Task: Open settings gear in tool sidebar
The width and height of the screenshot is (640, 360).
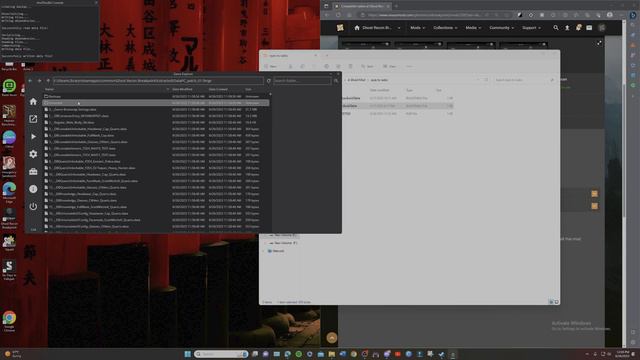Action: coord(33,154)
